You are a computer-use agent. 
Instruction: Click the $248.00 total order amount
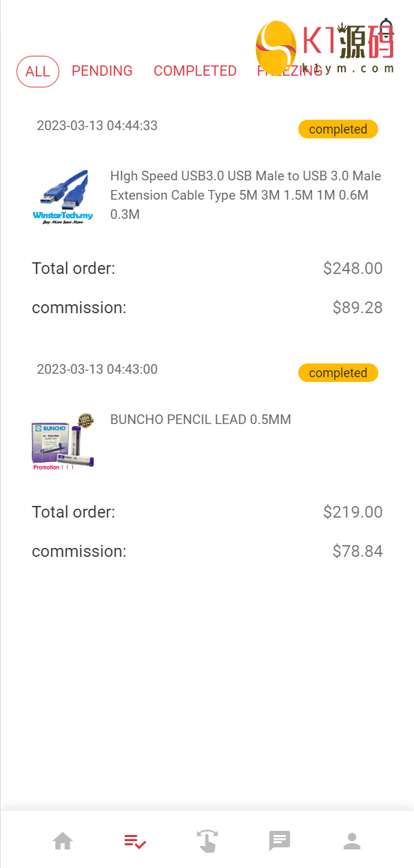pyautogui.click(x=353, y=268)
